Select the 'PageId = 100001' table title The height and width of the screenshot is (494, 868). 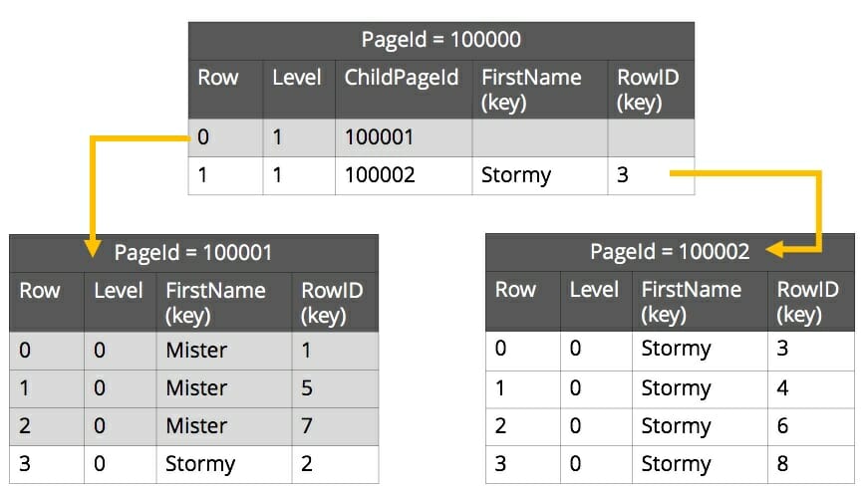tap(193, 253)
